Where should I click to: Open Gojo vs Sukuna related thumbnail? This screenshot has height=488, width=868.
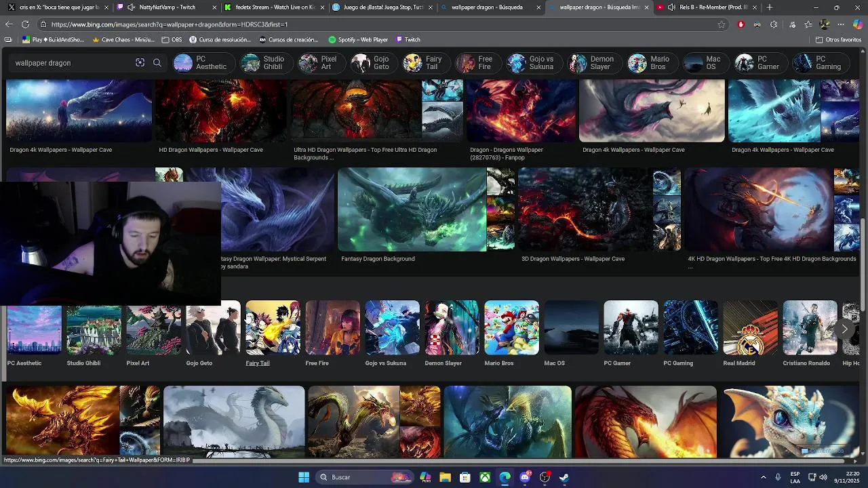tap(392, 328)
